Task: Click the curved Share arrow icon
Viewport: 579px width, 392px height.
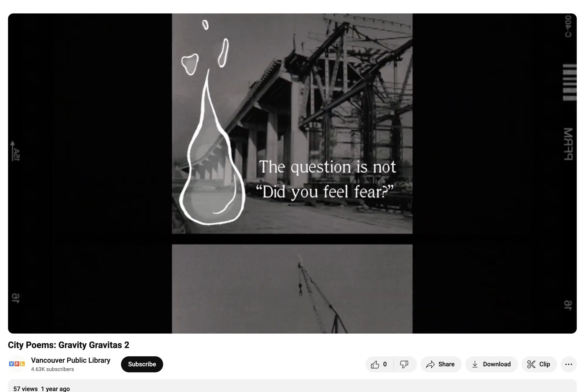Action: tap(430, 364)
